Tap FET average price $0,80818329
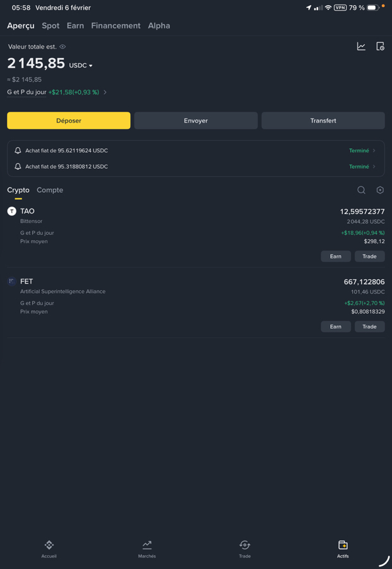 pyautogui.click(x=368, y=312)
